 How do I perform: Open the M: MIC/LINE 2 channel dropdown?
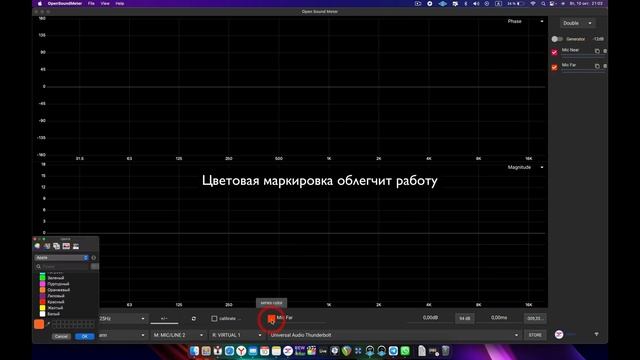(x=178, y=335)
